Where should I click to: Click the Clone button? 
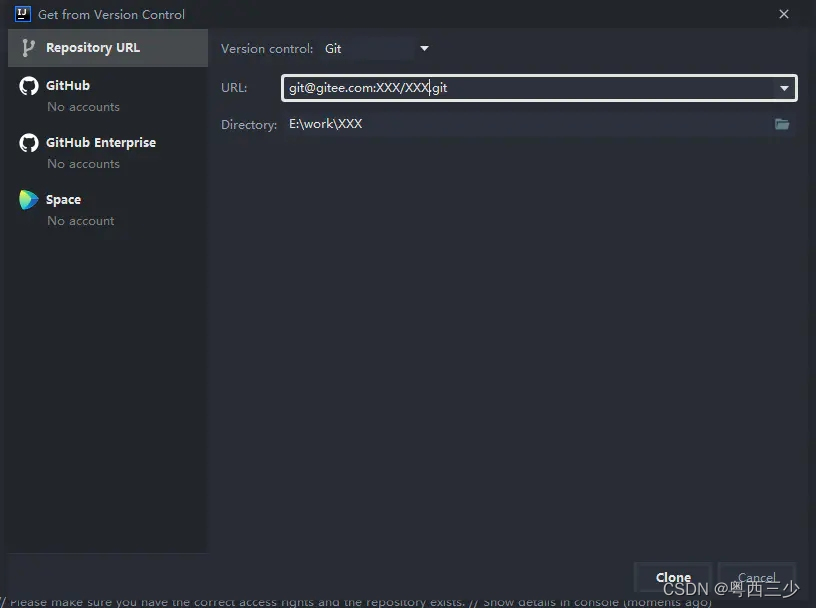(x=673, y=577)
